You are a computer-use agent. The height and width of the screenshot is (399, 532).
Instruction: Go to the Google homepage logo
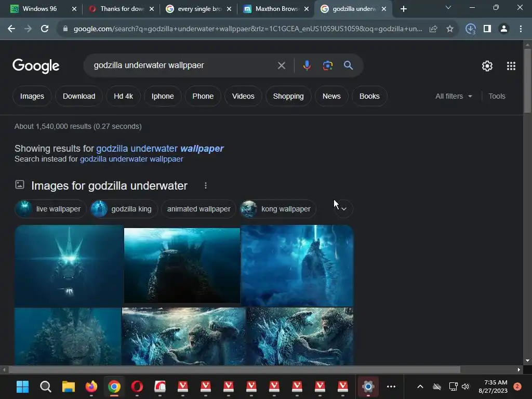coord(36,66)
